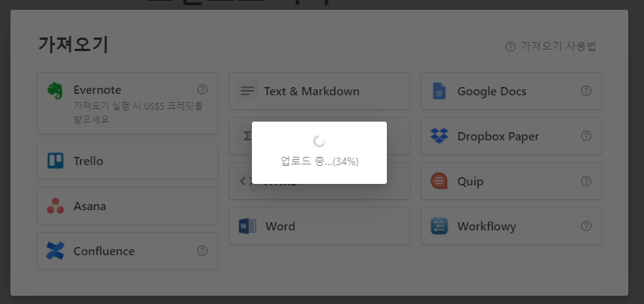Click the 가져오기 dialog heading
This screenshot has width=644, height=304.
tap(73, 44)
